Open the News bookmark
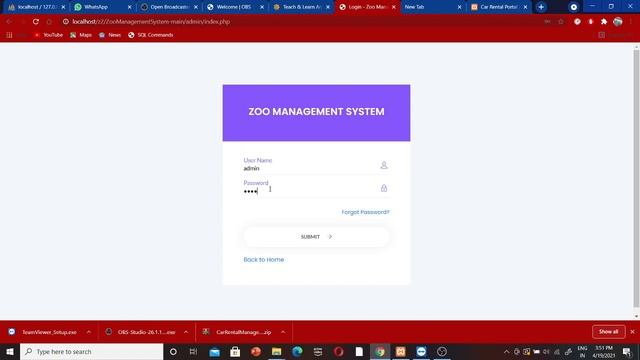This screenshot has height=360, width=640. (x=110, y=35)
